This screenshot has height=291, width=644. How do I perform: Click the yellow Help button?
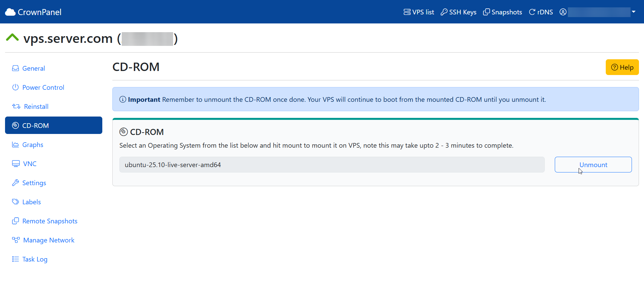[622, 67]
